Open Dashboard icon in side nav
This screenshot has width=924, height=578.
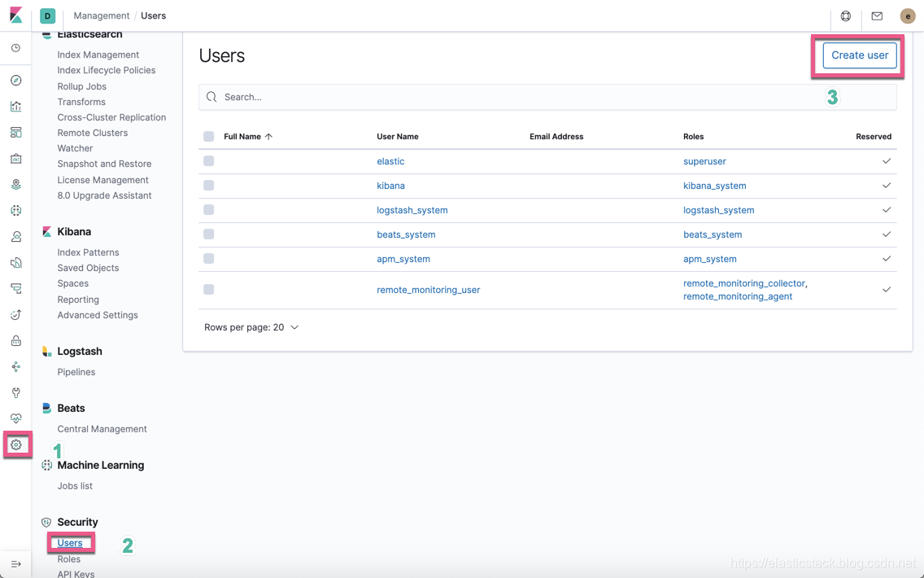click(16, 132)
